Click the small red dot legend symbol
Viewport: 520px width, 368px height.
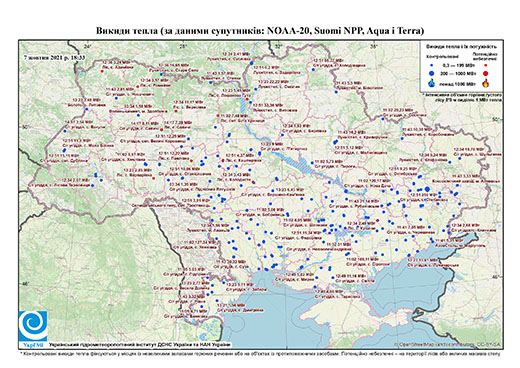(x=485, y=65)
